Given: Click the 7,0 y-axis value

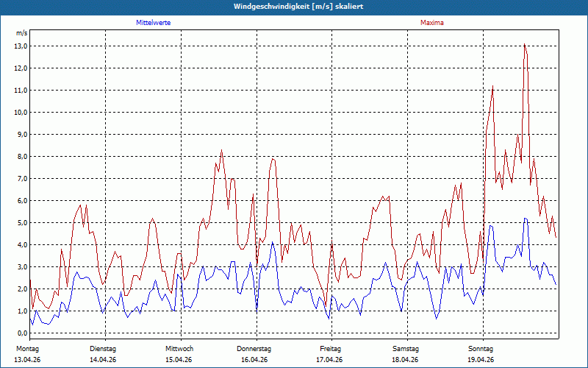Looking at the screenshot, I should point(23,179).
